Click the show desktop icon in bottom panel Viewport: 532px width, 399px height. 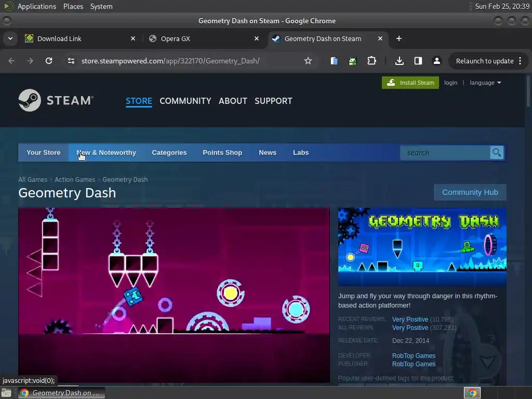[x=6, y=393]
